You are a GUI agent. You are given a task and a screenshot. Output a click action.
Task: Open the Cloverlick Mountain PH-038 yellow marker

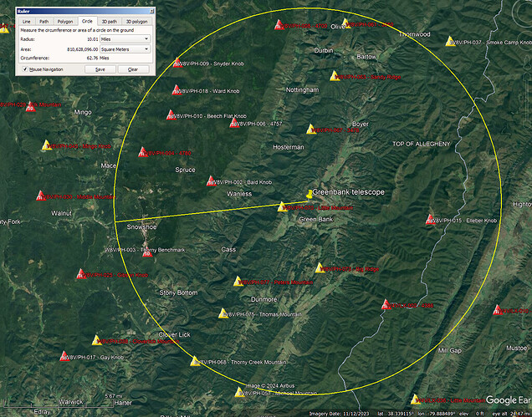point(97,340)
